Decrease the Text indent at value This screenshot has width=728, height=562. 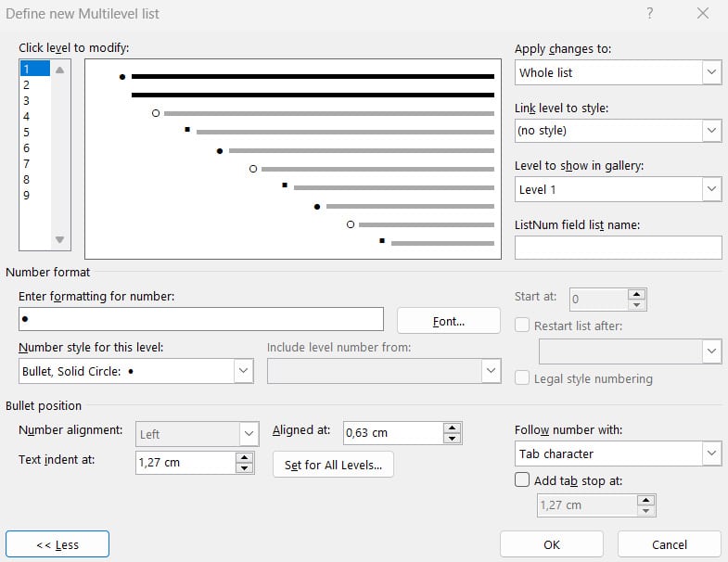click(x=243, y=467)
